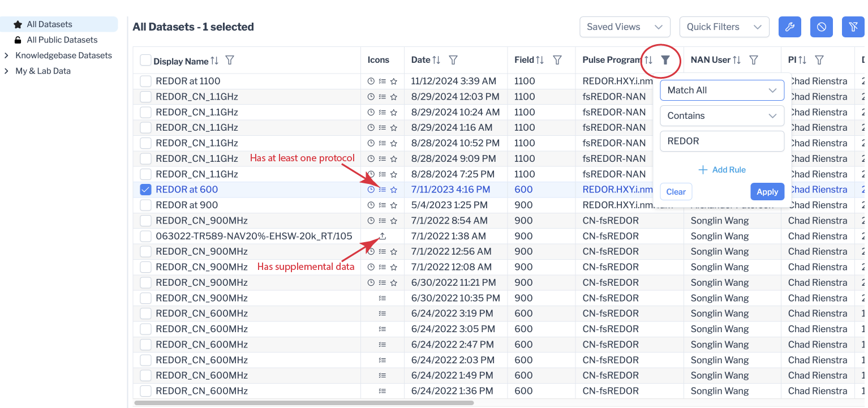Toggle the select-all checkbox in header
This screenshot has height=408, width=868.
tap(145, 60)
